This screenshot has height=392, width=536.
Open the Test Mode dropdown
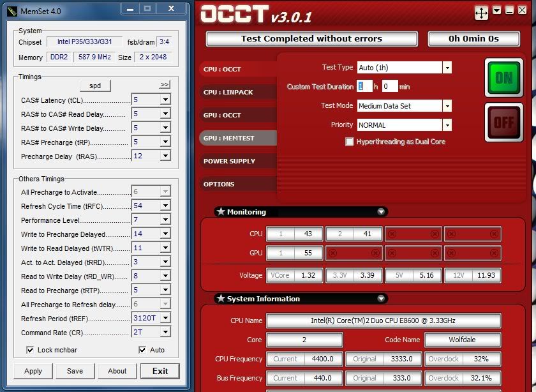click(x=447, y=106)
